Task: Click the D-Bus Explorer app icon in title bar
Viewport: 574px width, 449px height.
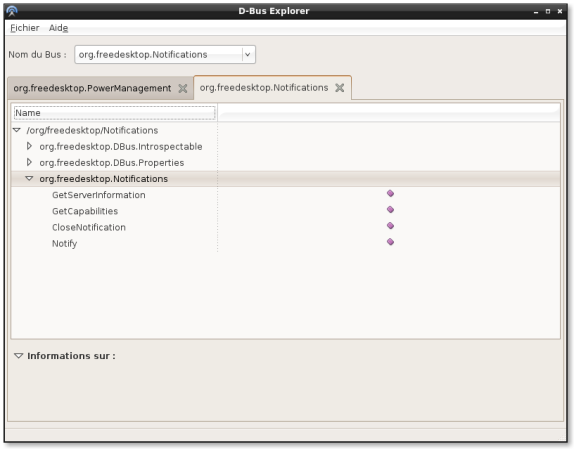Action: (x=12, y=11)
